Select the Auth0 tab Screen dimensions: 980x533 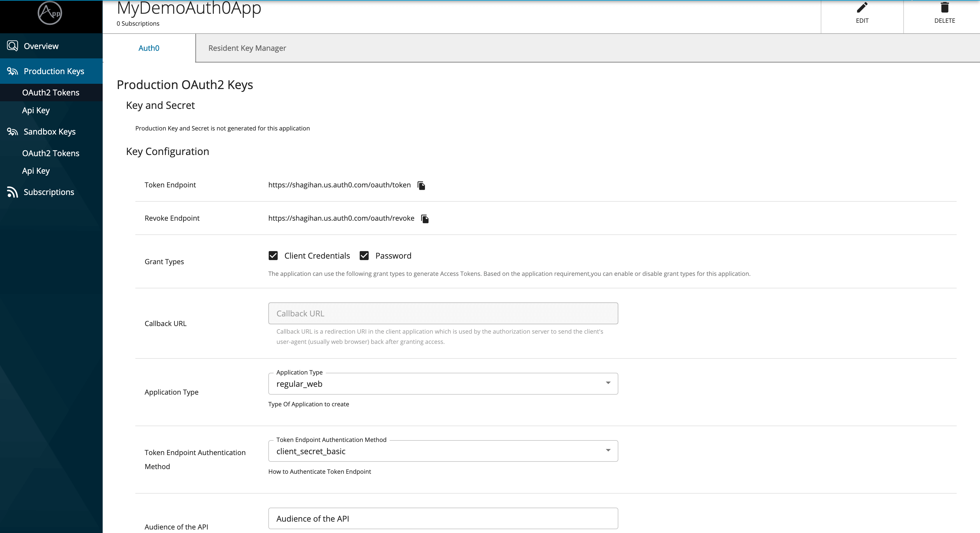(149, 48)
